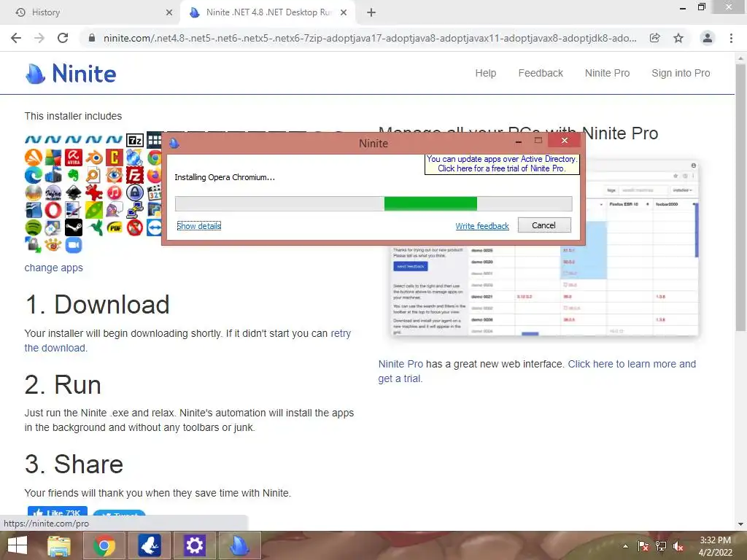Click the CDBurnerXP yellow C icon
747x560 pixels.
coord(115,157)
